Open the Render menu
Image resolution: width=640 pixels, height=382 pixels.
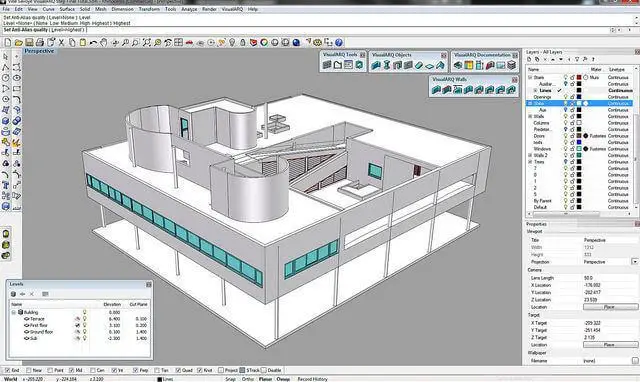209,9
